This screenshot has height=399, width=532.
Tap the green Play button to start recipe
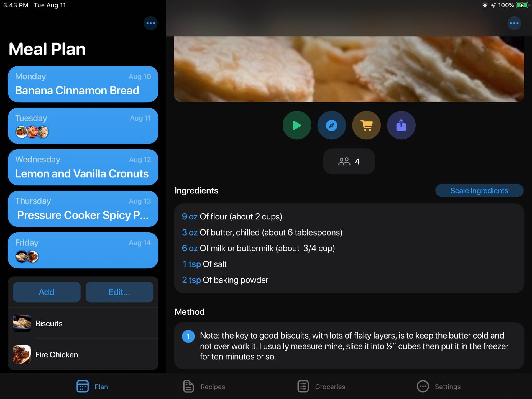coord(297,125)
